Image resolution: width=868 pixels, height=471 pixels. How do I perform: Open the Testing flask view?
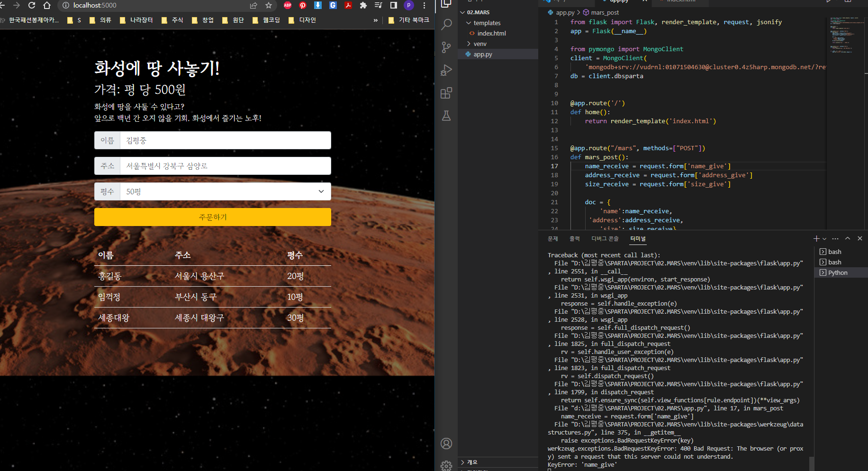tap(446, 116)
